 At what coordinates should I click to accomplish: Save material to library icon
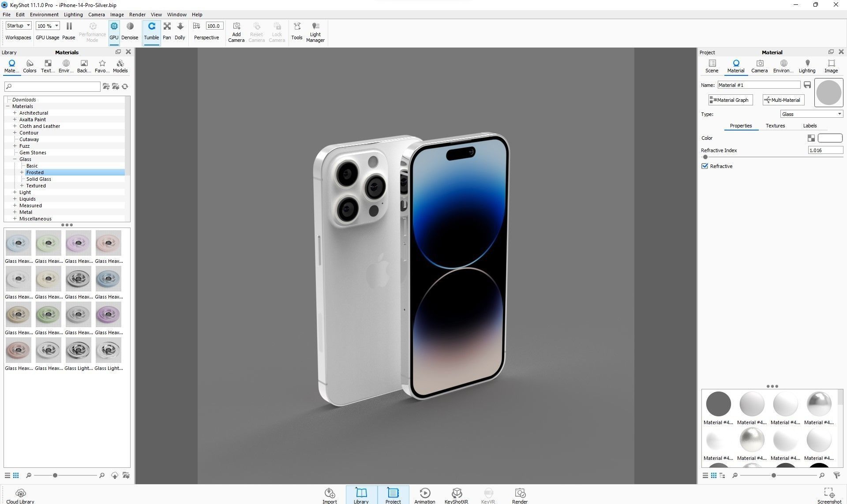tap(807, 85)
